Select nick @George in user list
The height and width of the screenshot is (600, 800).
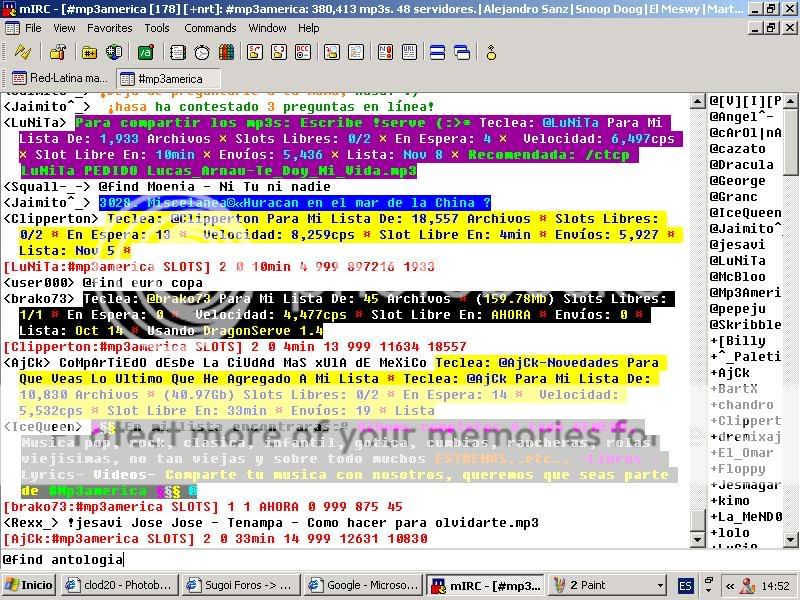pyautogui.click(x=738, y=181)
